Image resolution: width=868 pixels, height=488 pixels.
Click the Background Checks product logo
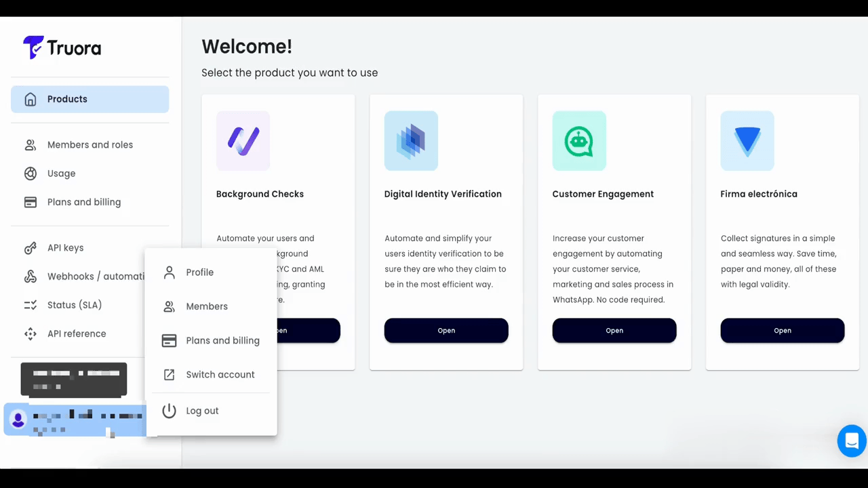tap(243, 141)
